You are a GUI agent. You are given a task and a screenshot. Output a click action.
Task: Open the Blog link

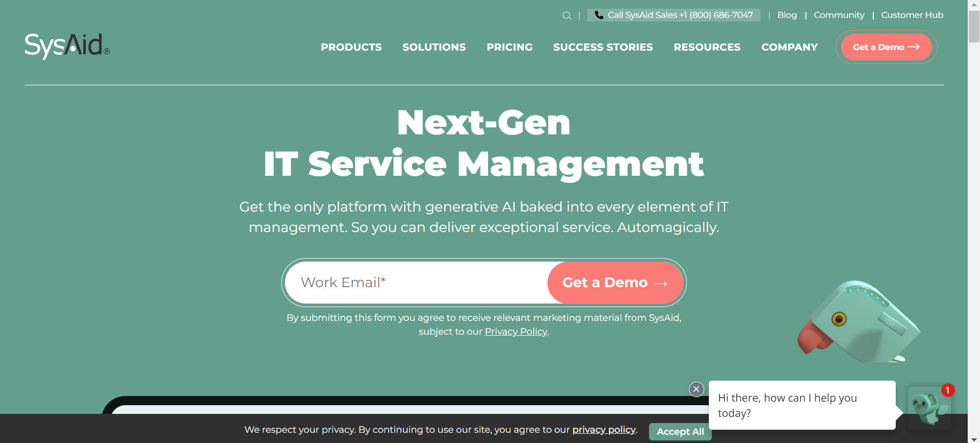pos(787,15)
